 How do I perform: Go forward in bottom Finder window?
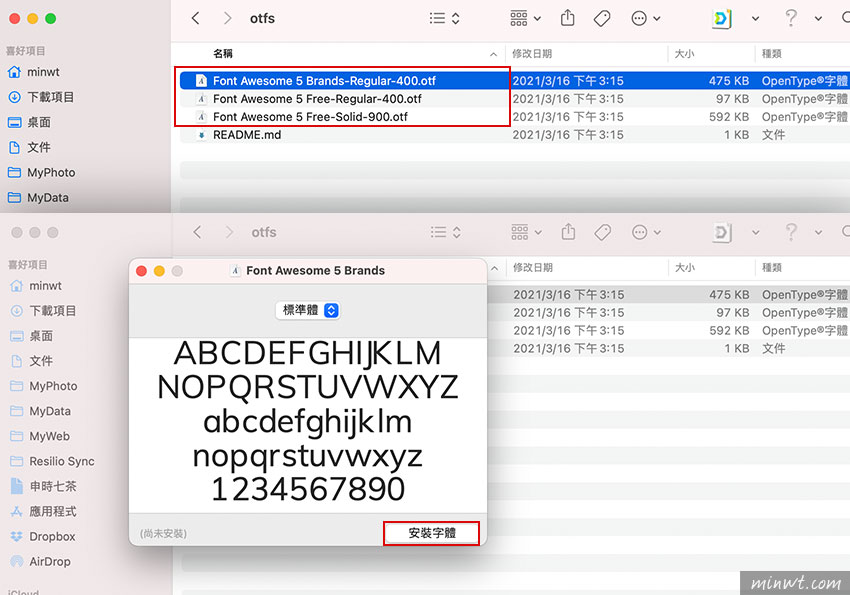[x=229, y=232]
